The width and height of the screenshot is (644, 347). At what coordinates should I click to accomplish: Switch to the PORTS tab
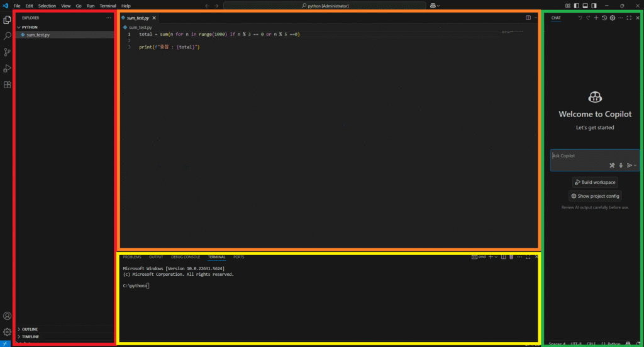(238, 257)
